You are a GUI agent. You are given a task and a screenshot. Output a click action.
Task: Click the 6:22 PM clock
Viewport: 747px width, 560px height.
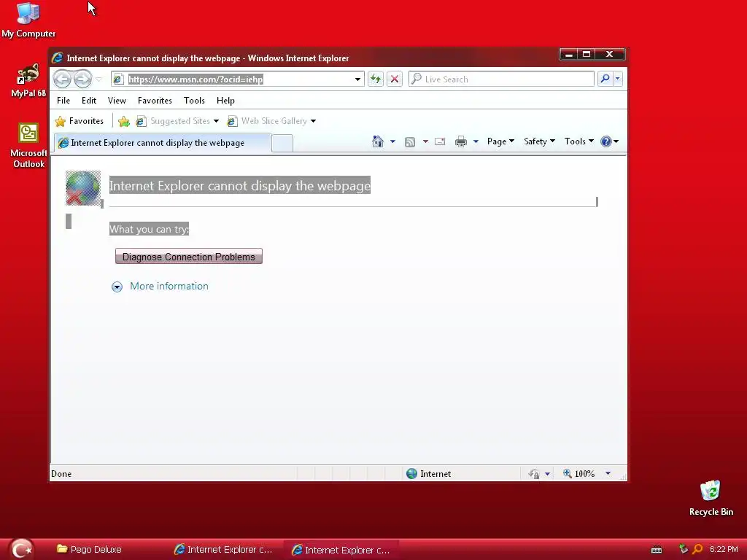click(724, 549)
